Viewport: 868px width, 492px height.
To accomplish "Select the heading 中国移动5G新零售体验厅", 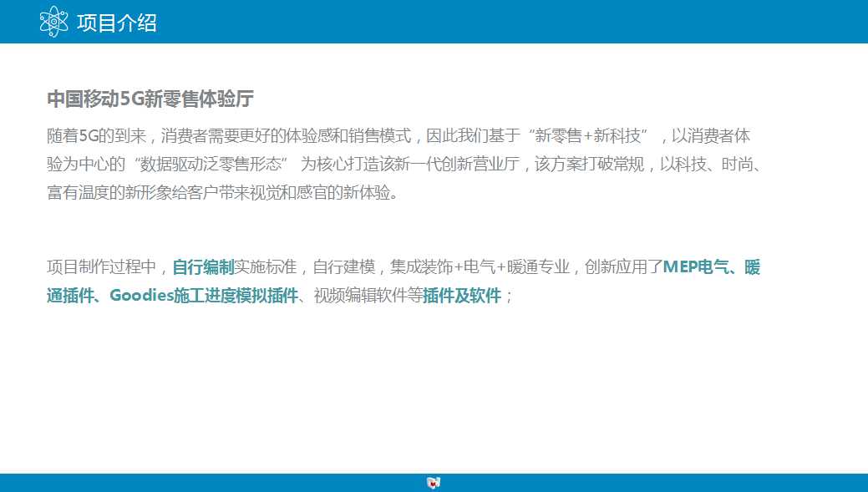I will [150, 99].
